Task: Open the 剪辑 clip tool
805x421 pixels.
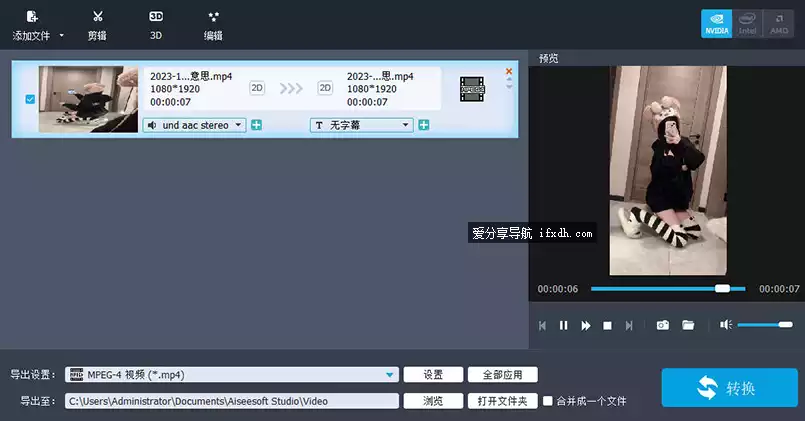Action: tap(98, 26)
